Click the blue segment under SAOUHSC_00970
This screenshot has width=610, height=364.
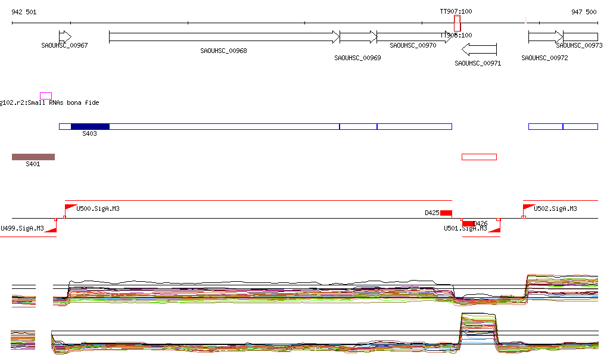tap(415, 126)
